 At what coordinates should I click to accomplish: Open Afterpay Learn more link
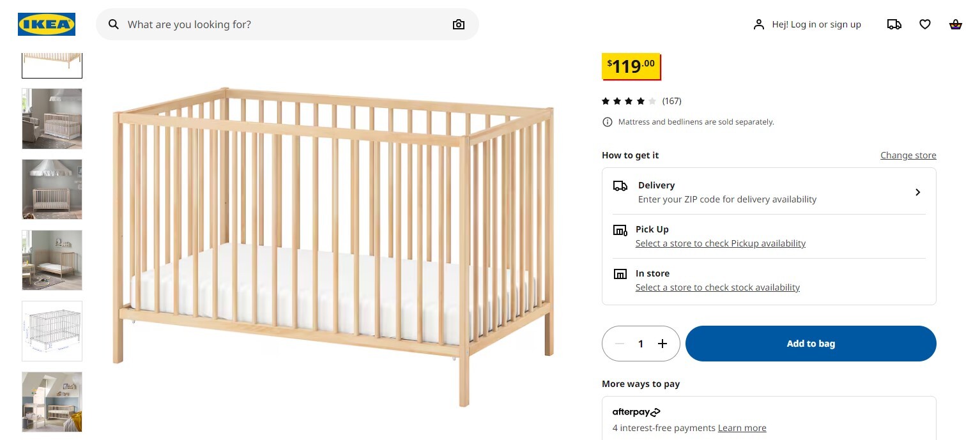click(x=742, y=428)
